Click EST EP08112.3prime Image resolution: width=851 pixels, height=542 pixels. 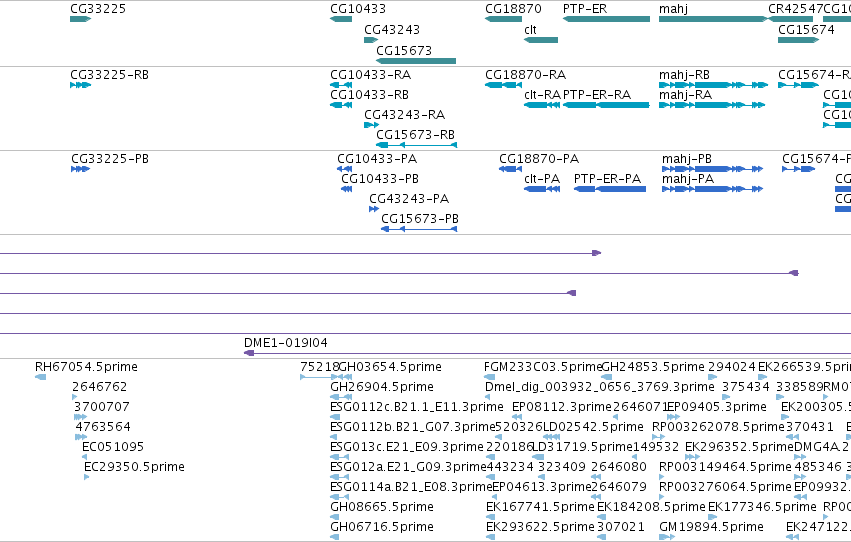pos(562,407)
